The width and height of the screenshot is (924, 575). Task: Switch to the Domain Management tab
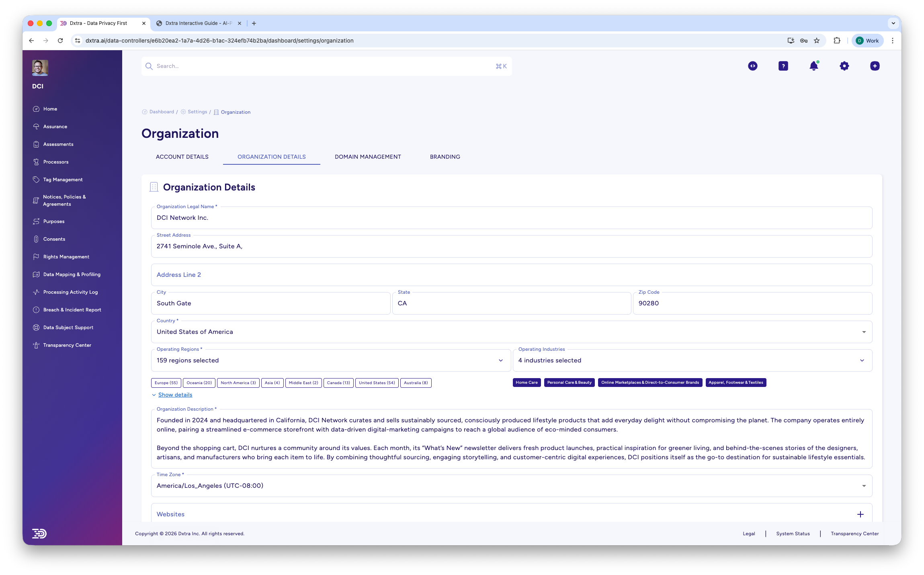pyautogui.click(x=367, y=157)
